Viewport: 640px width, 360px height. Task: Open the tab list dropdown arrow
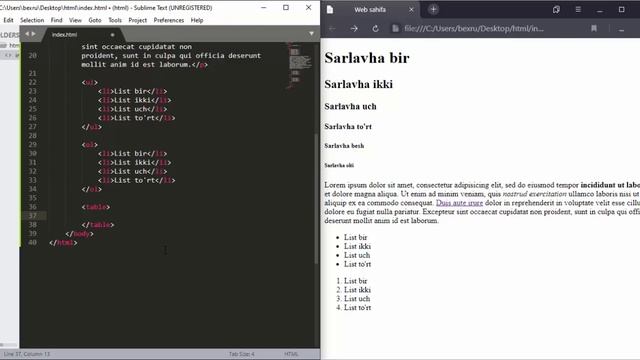point(311,33)
